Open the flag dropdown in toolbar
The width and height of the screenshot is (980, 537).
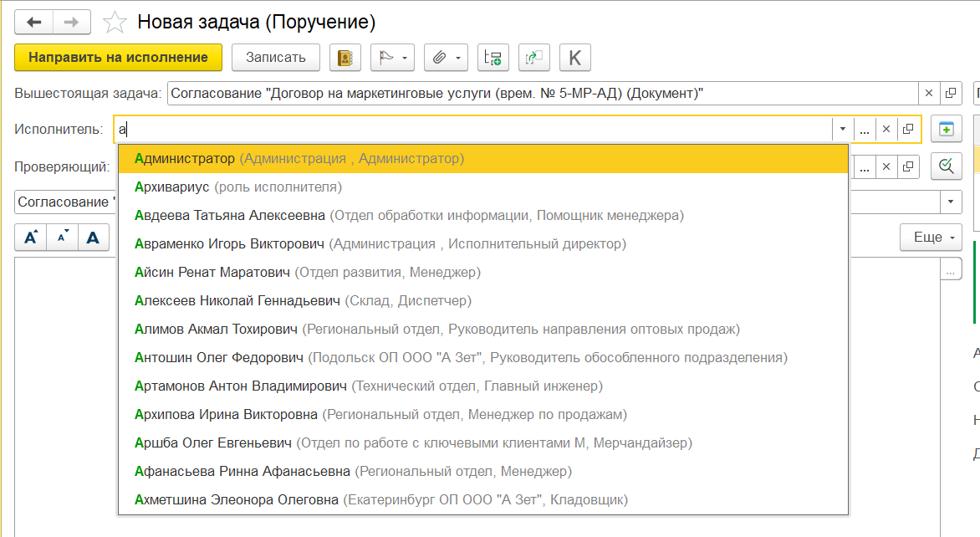click(x=392, y=58)
